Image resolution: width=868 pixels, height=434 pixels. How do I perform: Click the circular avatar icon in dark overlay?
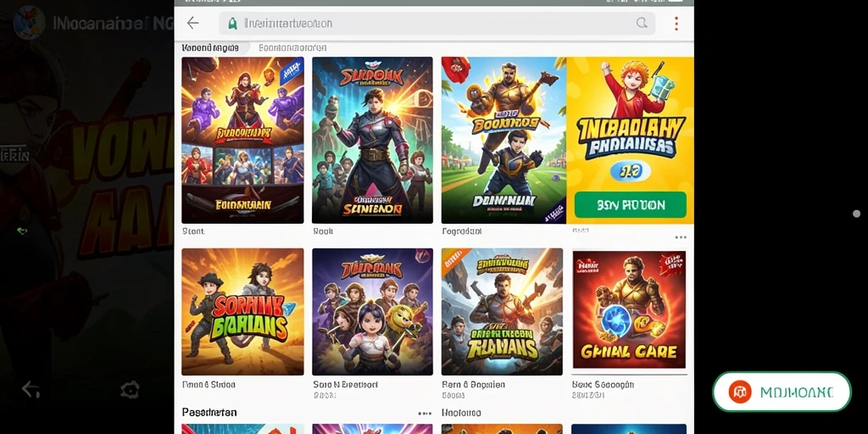click(x=29, y=23)
